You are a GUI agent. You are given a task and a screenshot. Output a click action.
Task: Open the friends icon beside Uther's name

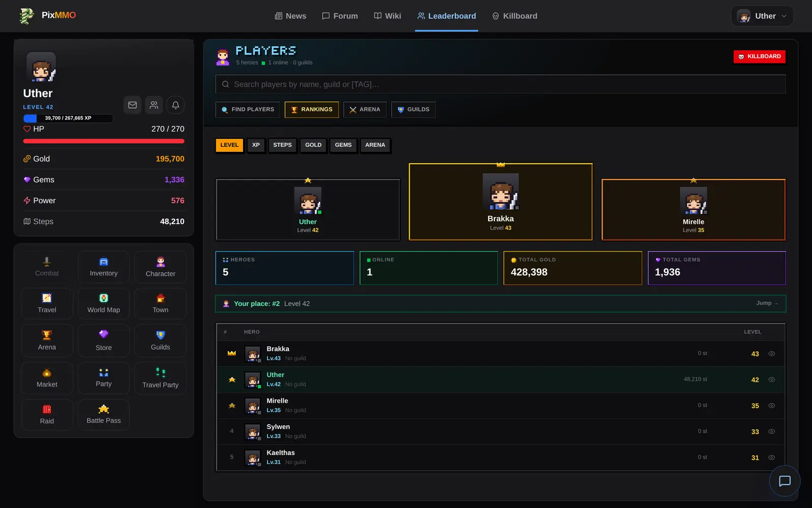pyautogui.click(x=154, y=105)
